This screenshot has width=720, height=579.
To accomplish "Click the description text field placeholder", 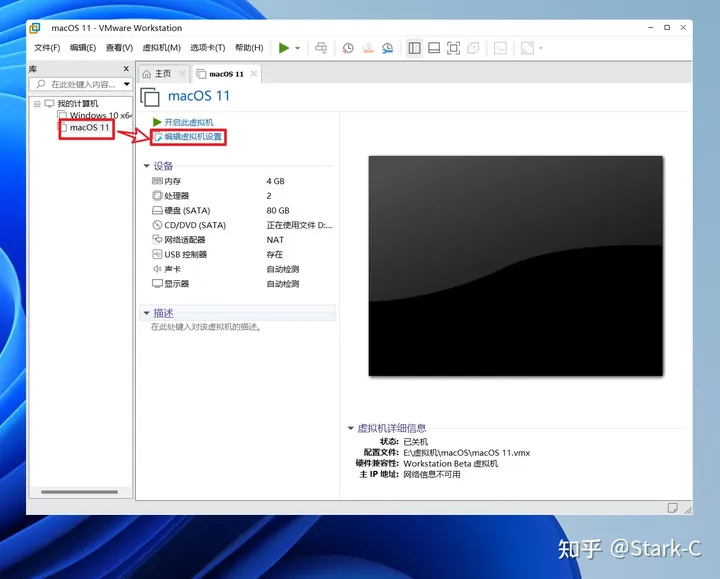I will (x=207, y=327).
